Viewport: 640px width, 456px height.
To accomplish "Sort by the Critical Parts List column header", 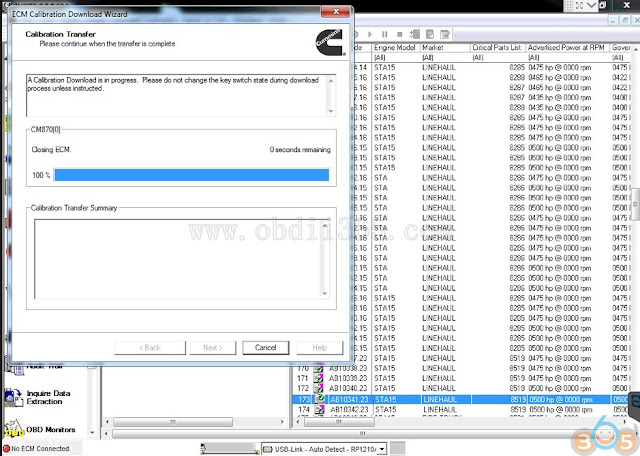I will point(497,48).
